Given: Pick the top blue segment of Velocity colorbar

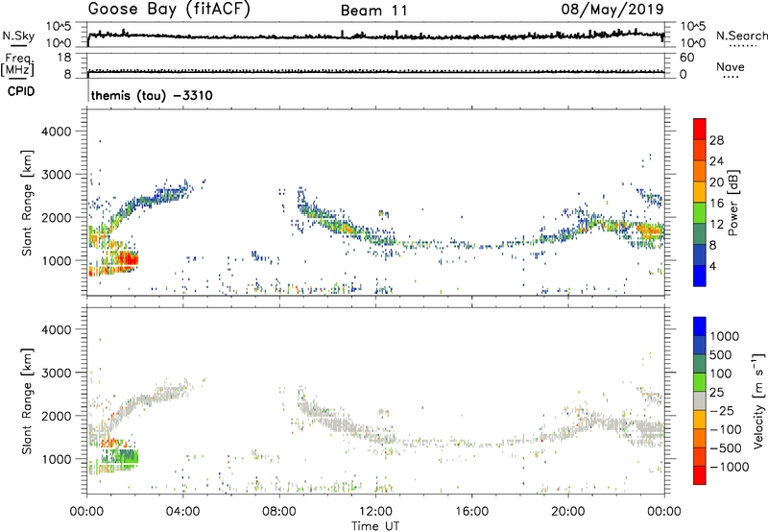Looking at the screenshot, I should pyautogui.click(x=700, y=326).
